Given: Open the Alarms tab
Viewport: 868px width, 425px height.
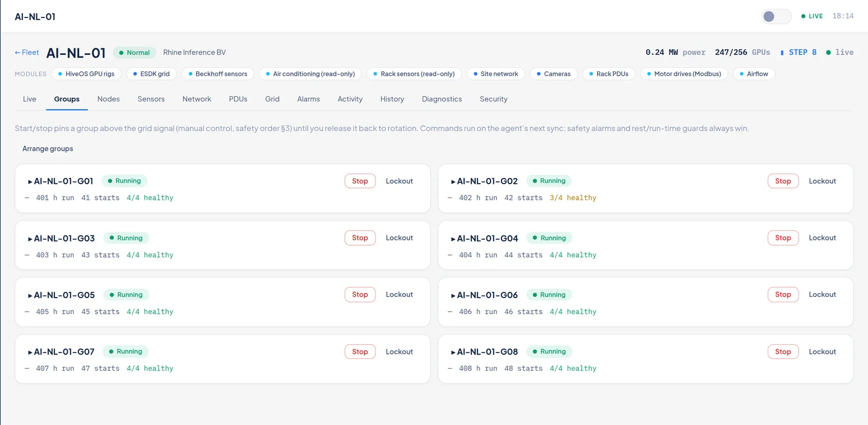Looking at the screenshot, I should point(309,99).
